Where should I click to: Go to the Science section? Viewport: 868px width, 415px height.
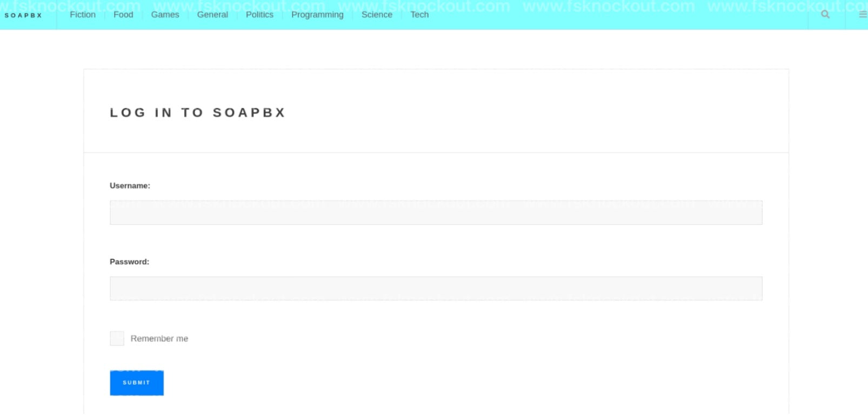(377, 15)
